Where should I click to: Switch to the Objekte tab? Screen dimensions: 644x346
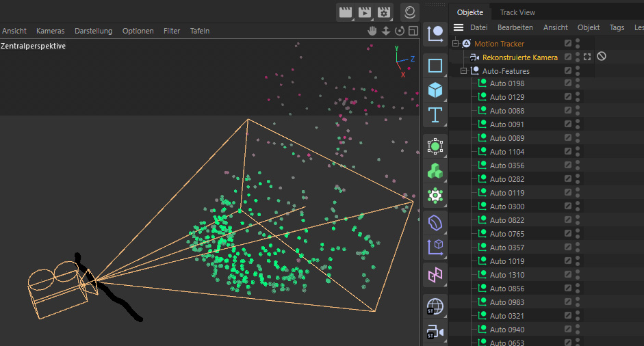click(x=470, y=12)
